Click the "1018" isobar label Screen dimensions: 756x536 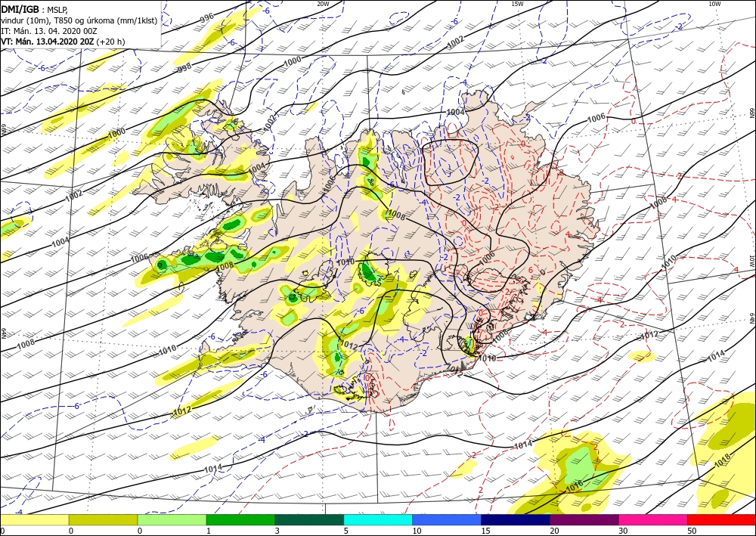pyautogui.click(x=722, y=460)
